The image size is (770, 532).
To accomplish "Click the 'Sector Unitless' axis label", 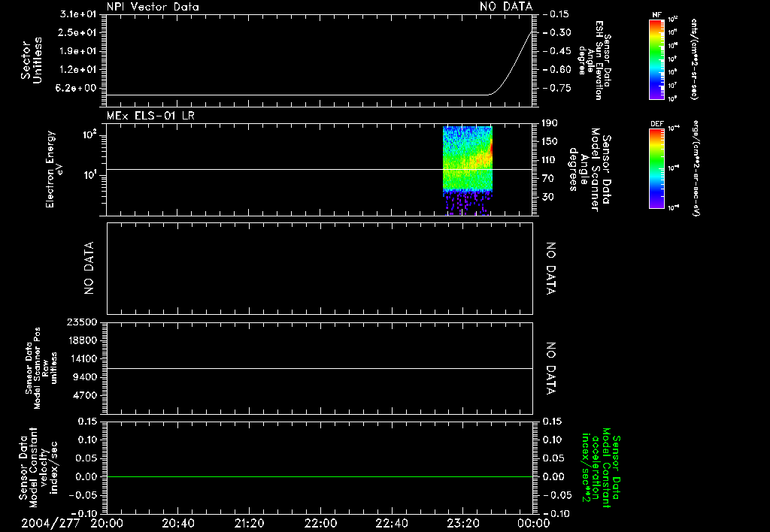I will (32, 60).
